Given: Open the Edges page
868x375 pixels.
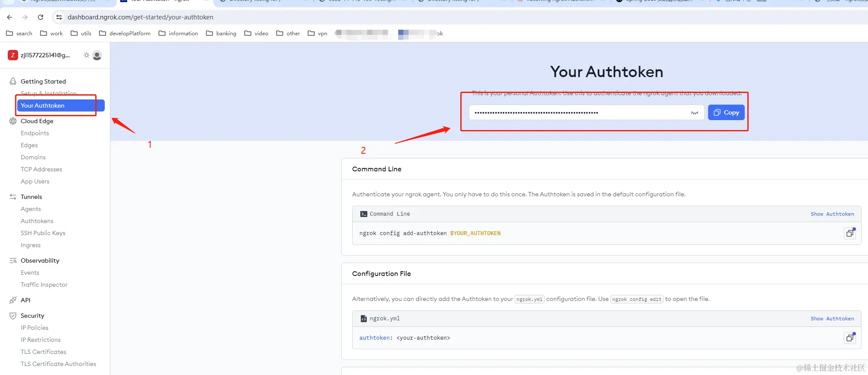Looking at the screenshot, I should (x=29, y=145).
